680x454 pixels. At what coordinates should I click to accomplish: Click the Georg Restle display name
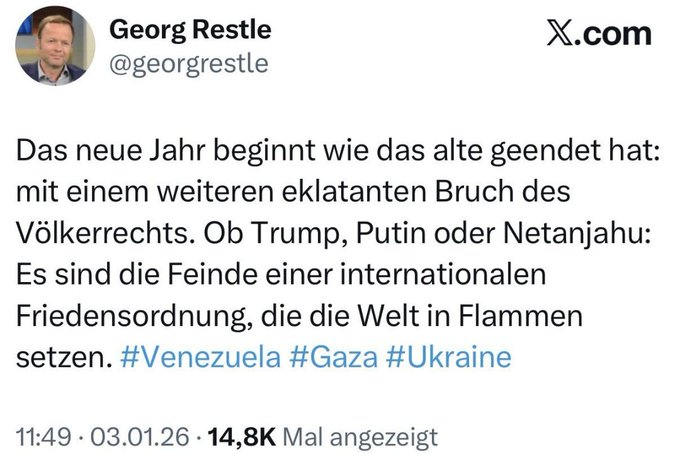[190, 31]
